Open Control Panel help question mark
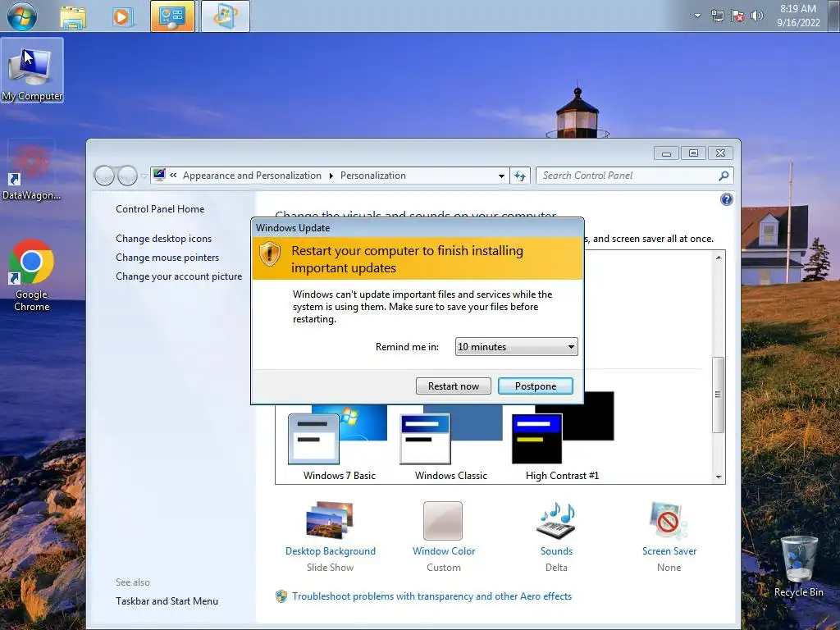Screen dimensions: 840x630 tap(727, 200)
